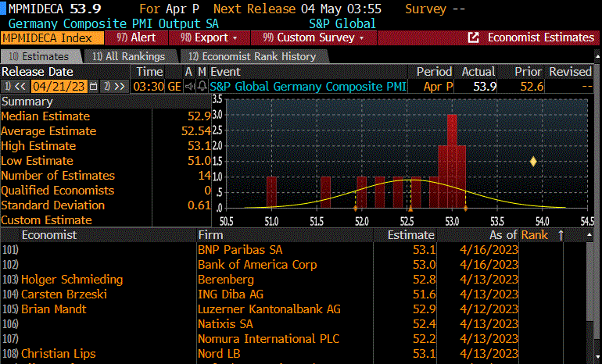Click the S&P Global source label
The image size is (602, 364).
coord(342,23)
